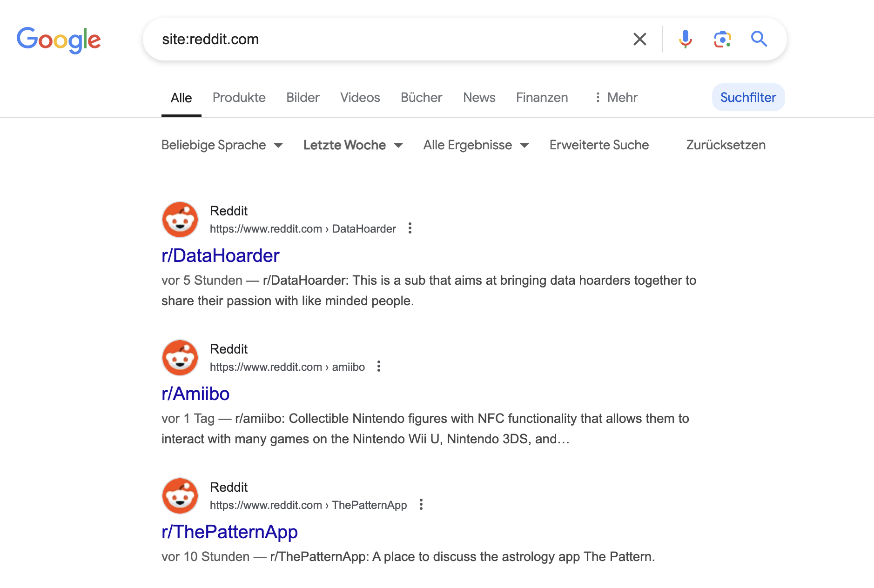This screenshot has height=588, width=874.
Task: Open the three-dot menu on the r/DataHoarder result
Action: coord(410,228)
